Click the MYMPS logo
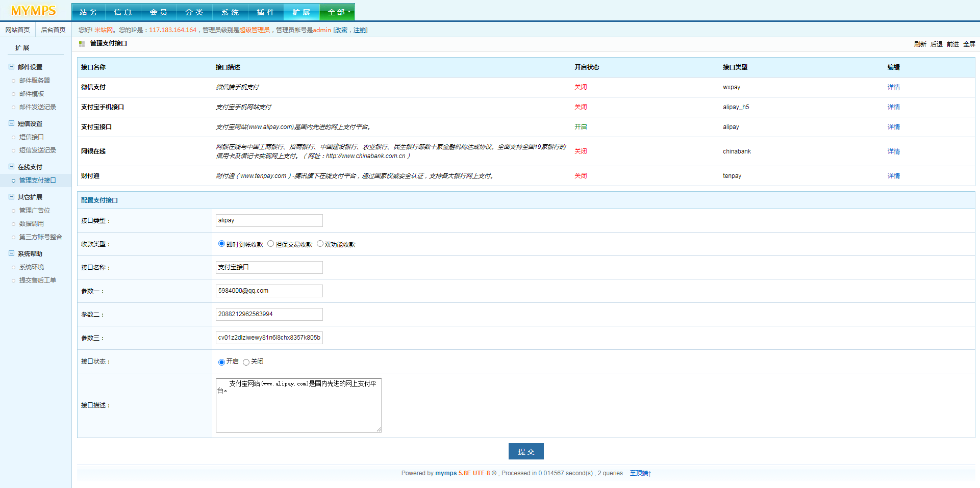The width and height of the screenshot is (980, 488). (34, 11)
